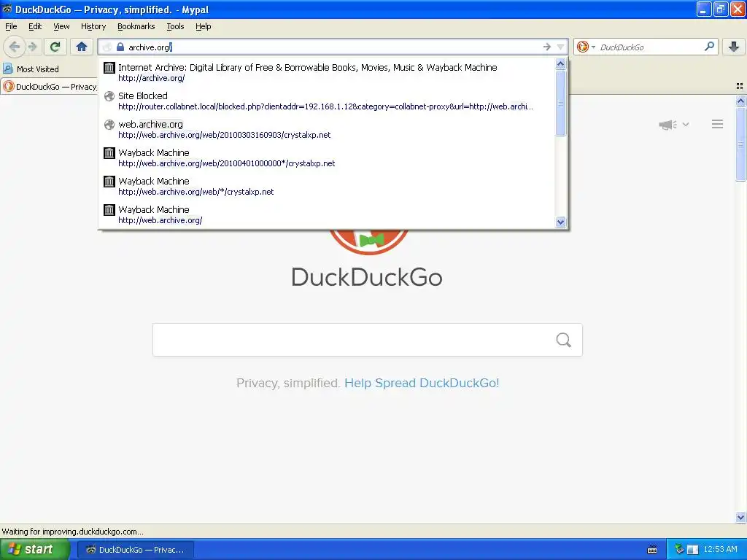This screenshot has height=560, width=747.
Task: Open the DuckDuckGo hamburger menu
Action: pyautogui.click(x=718, y=124)
